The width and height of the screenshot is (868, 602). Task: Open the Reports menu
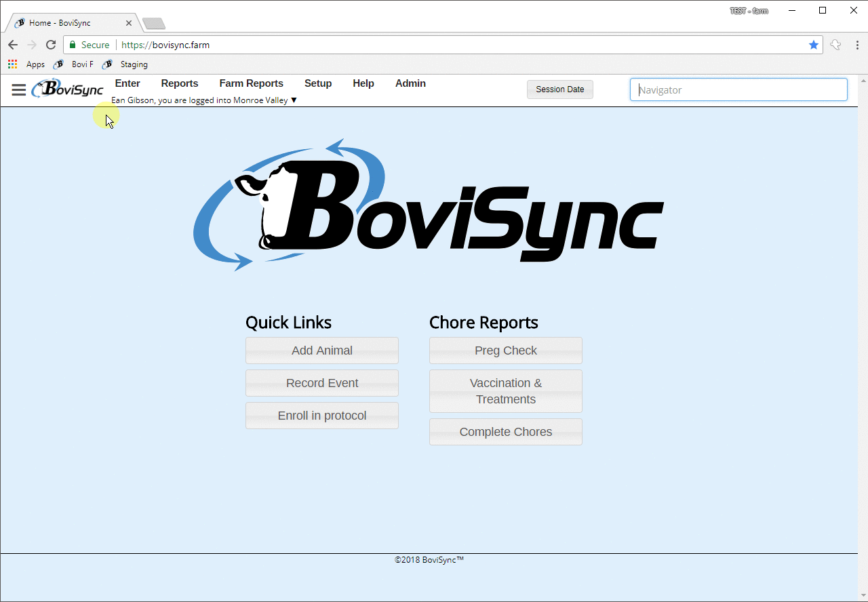point(180,83)
